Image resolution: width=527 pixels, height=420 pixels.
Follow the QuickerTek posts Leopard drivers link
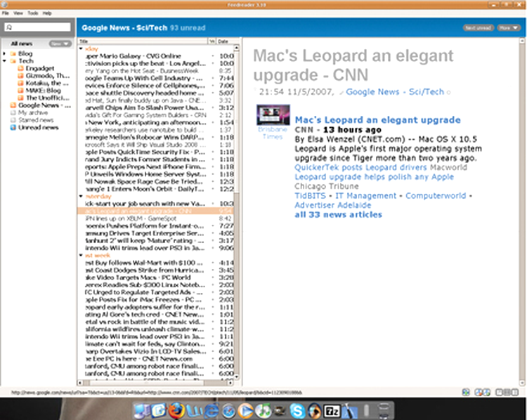pos(360,167)
